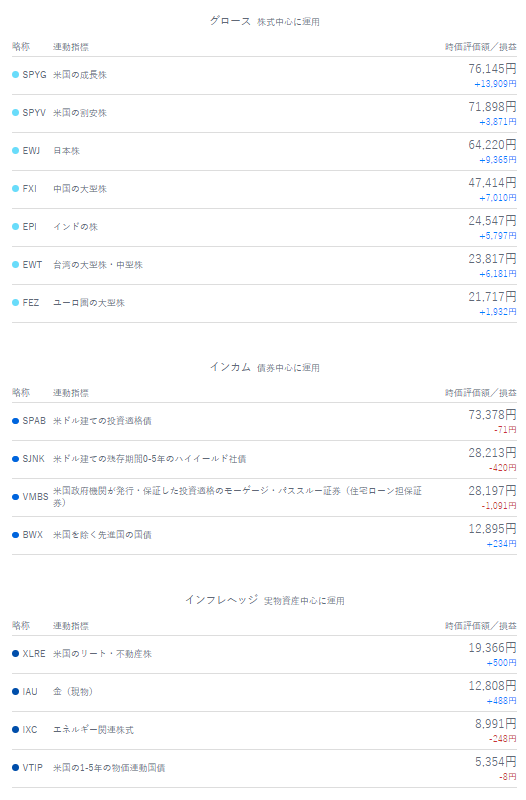Click the グロース section heading
Viewport: 526px width, 800px height.
point(230,21)
